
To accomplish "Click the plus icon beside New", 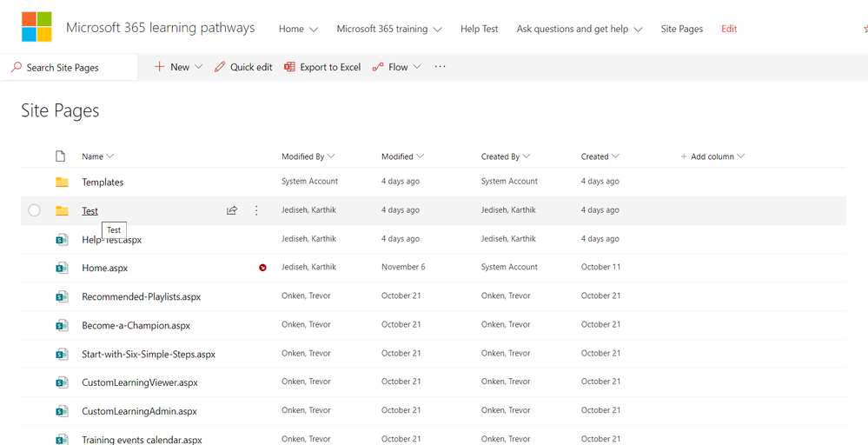I will click(x=159, y=67).
